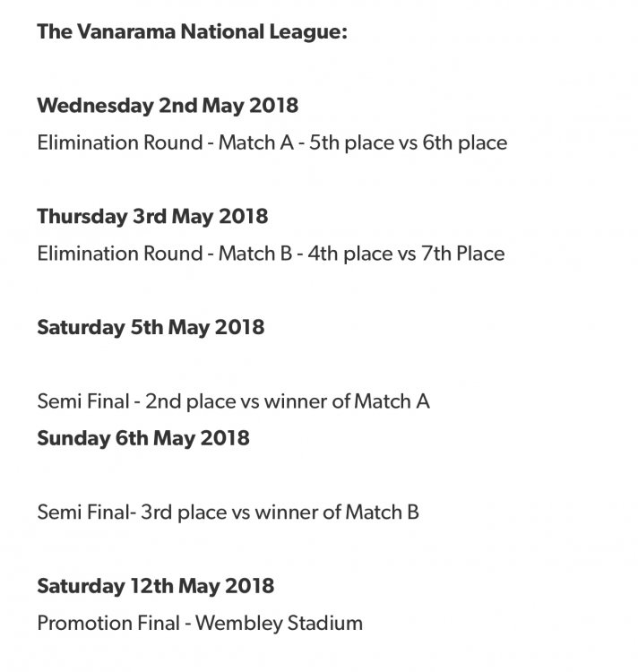Select the Thursday 3rd May 2018 date

click(x=152, y=216)
